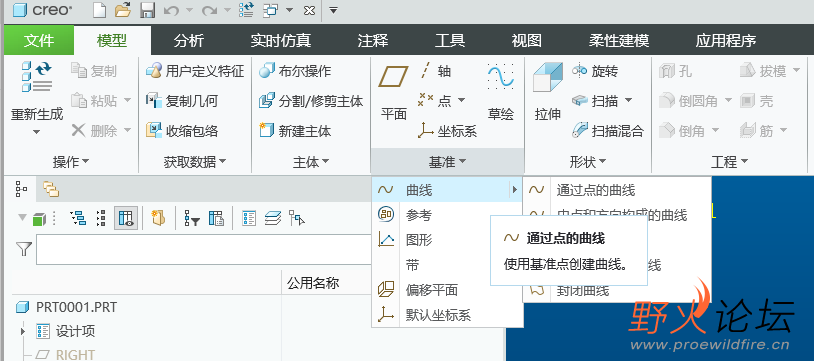Switch to the folder browser tab
The width and height of the screenshot is (814, 361).
pos(51,189)
